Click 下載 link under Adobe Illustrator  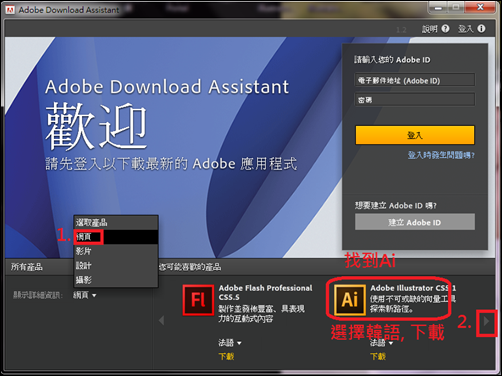click(378, 356)
